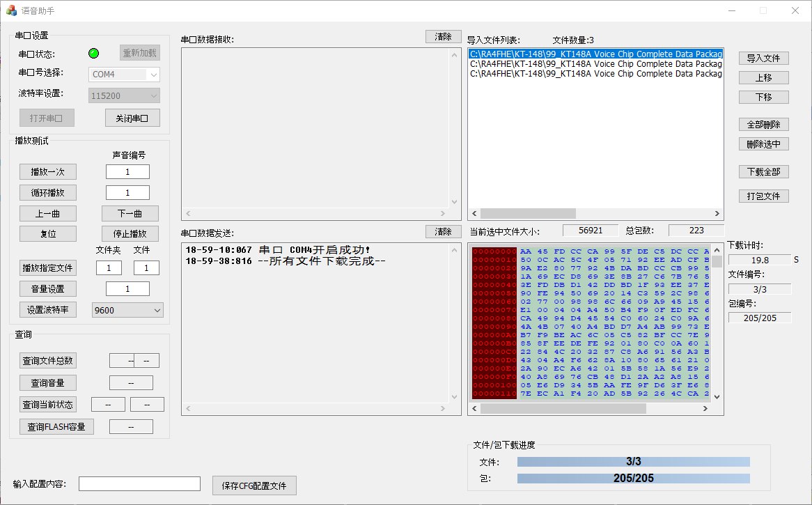Click the 56921 file size field
812x505 pixels.
click(591, 231)
